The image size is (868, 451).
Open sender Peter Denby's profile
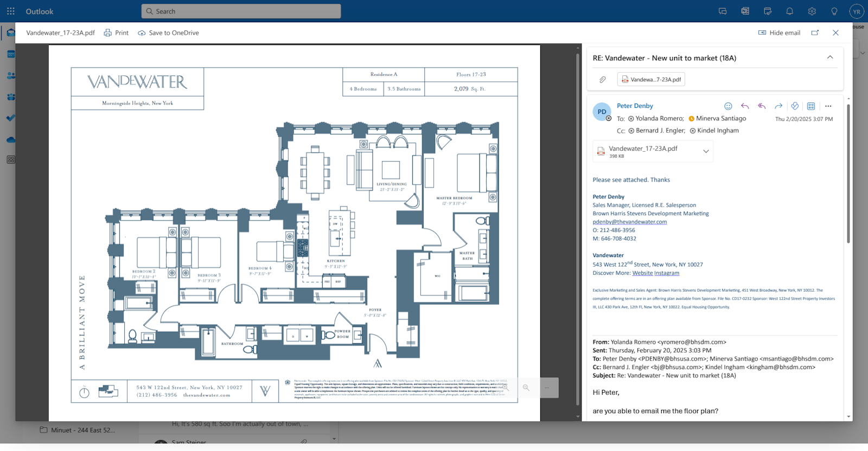tap(635, 106)
